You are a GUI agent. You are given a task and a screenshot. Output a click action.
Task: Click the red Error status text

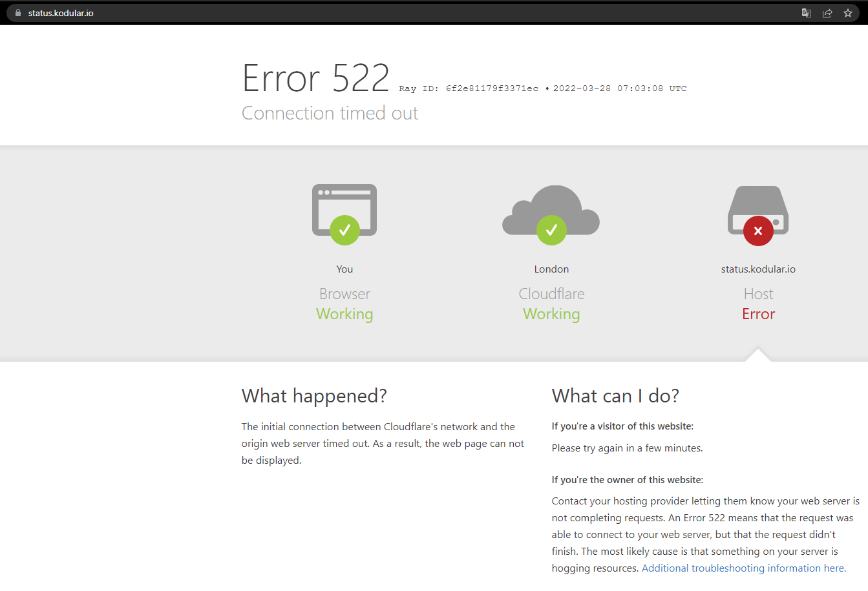[x=758, y=314]
